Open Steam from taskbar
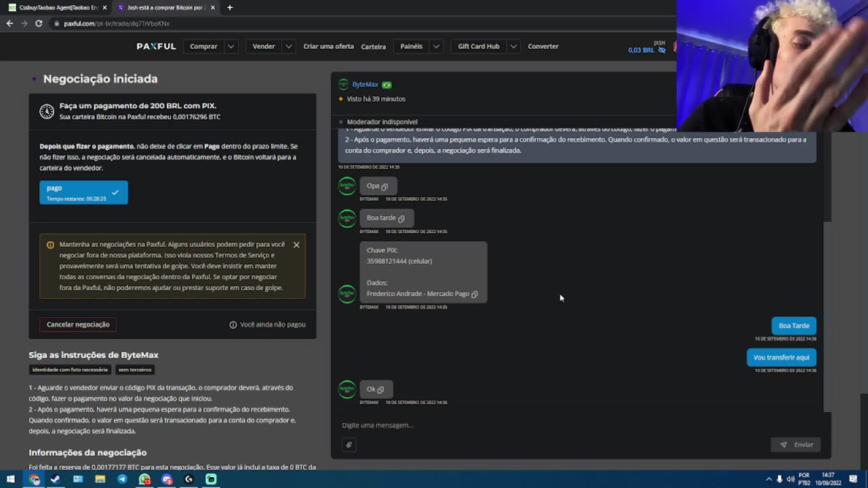Screen dimensions: 868x488 click(x=56, y=479)
